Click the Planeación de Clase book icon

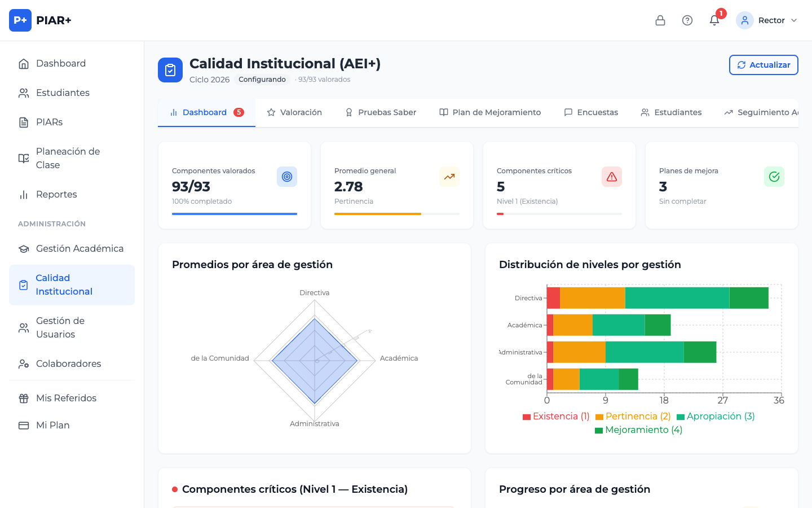coord(24,158)
